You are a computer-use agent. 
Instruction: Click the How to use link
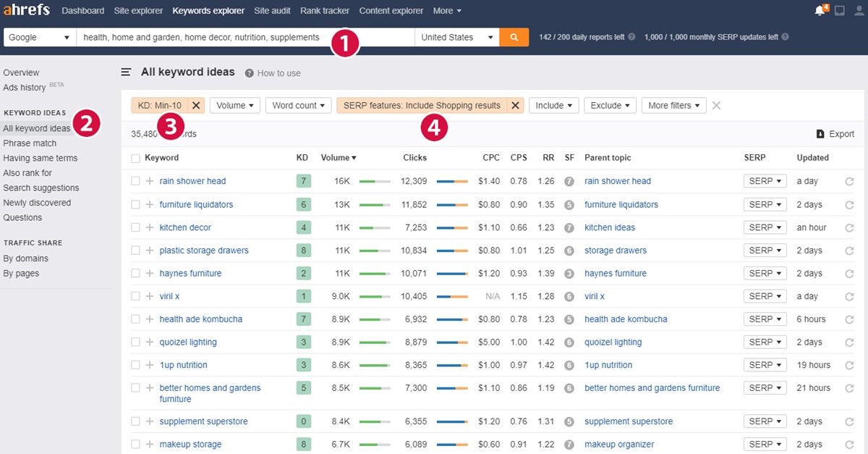[x=278, y=73]
